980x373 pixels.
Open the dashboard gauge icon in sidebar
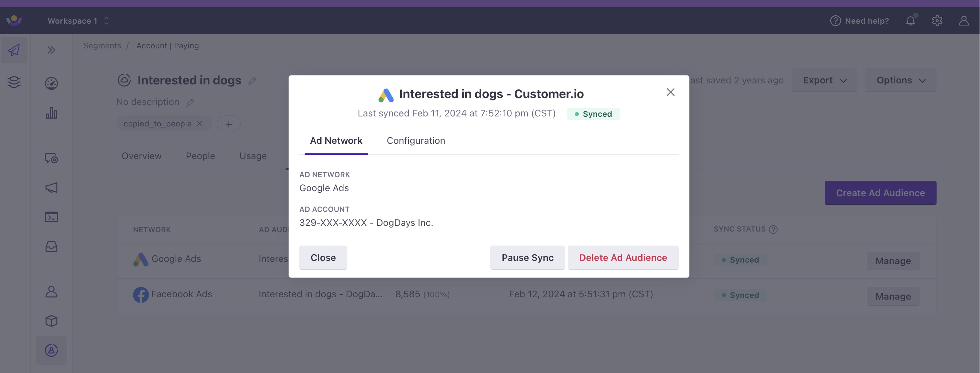(51, 83)
